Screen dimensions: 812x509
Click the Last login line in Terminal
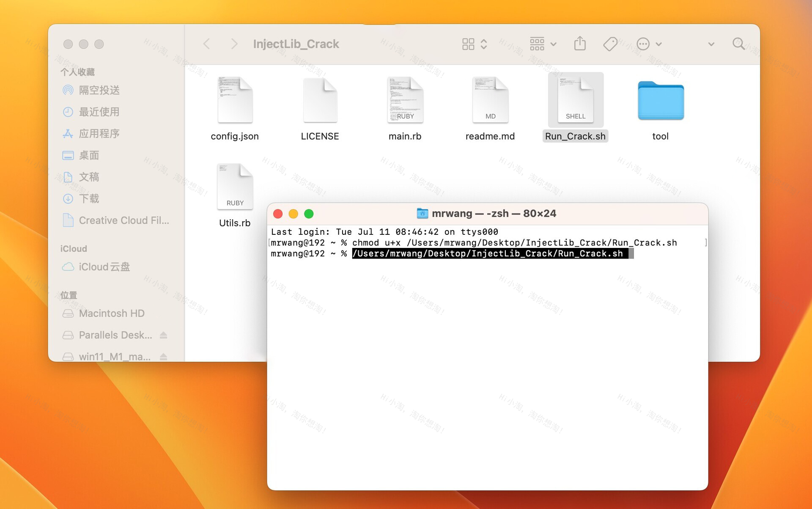[384, 232]
